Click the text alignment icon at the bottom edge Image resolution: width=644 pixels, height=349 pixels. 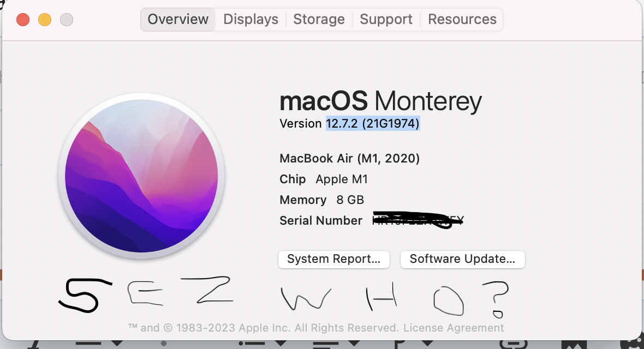tap(326, 344)
